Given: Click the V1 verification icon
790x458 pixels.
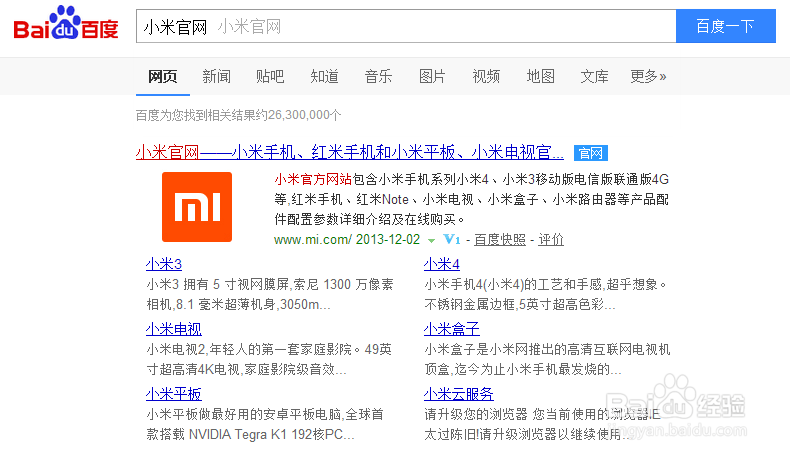Looking at the screenshot, I should pyautogui.click(x=452, y=239).
